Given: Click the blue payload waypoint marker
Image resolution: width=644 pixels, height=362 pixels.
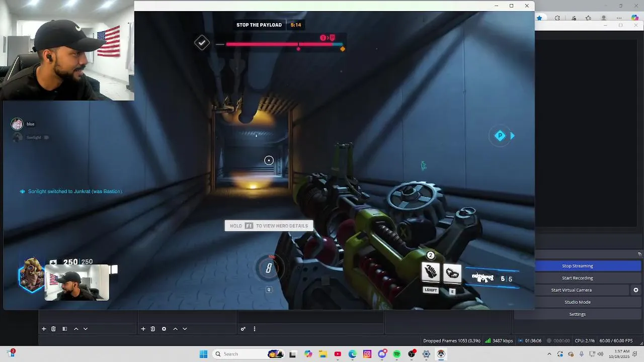Looking at the screenshot, I should click(500, 135).
